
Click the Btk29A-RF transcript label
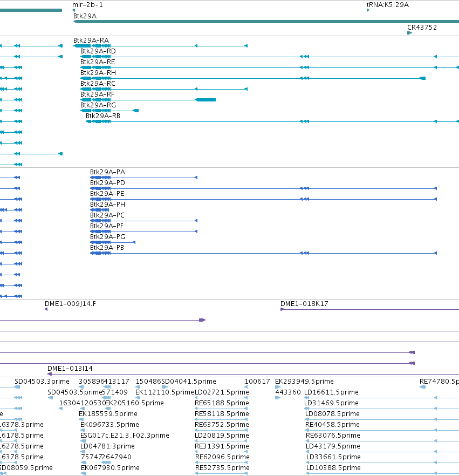[x=98, y=94]
